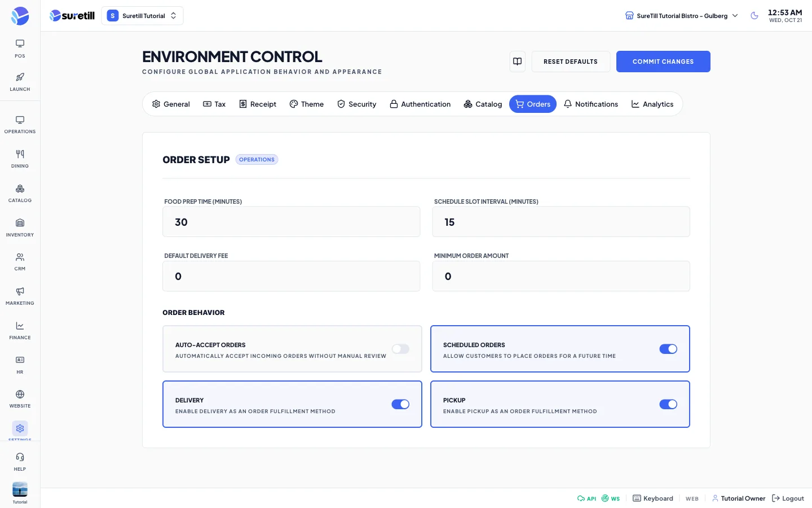Enable the Auto-Accept Orders toggle
This screenshot has width=812, height=508.
point(400,349)
